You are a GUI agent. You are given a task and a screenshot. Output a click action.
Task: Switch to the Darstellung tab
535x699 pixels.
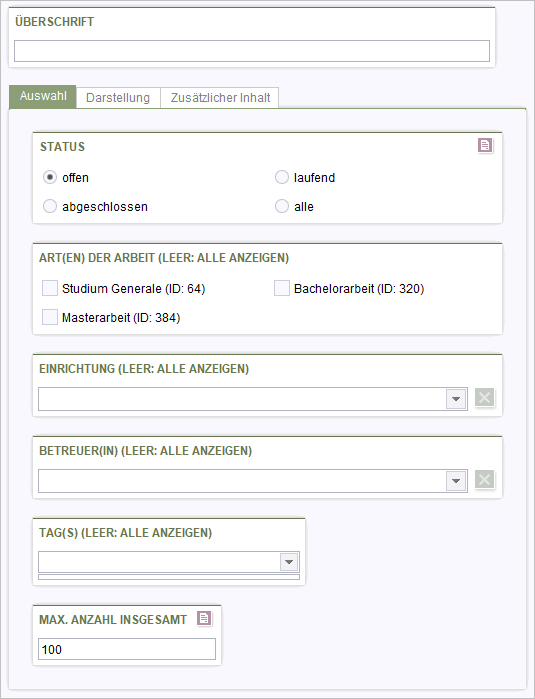point(118,98)
